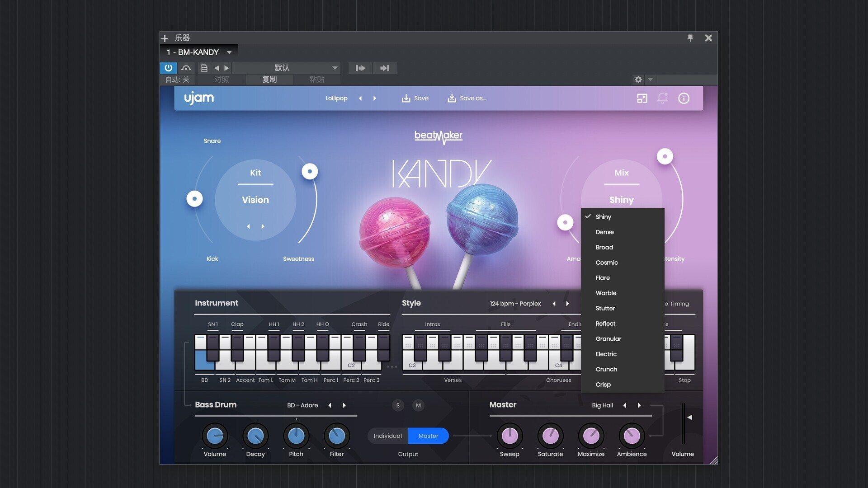This screenshot has width=868, height=488.
Task: Open the notifications bell icon
Action: pyautogui.click(x=663, y=98)
